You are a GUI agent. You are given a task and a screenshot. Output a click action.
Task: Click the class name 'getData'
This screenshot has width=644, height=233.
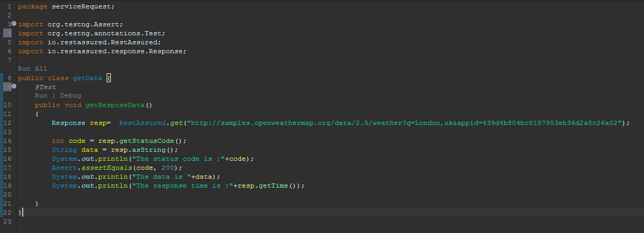point(88,78)
